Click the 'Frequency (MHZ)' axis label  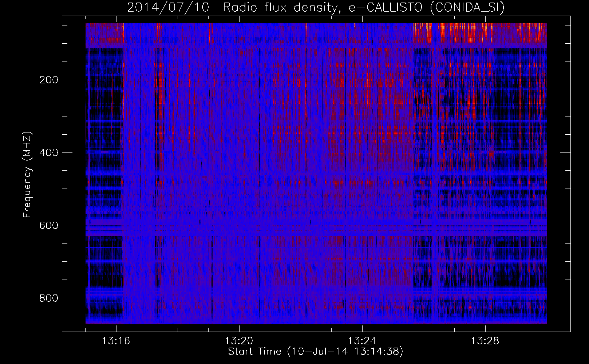tap(27, 175)
